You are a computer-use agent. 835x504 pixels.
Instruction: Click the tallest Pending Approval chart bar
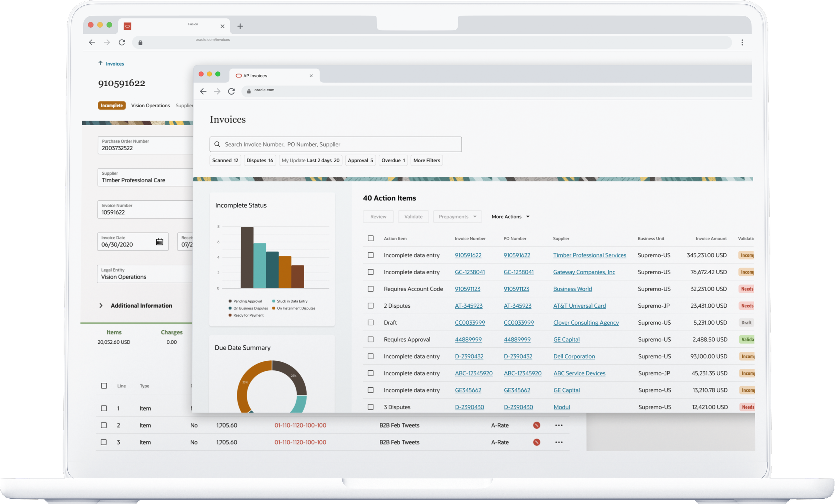247,258
